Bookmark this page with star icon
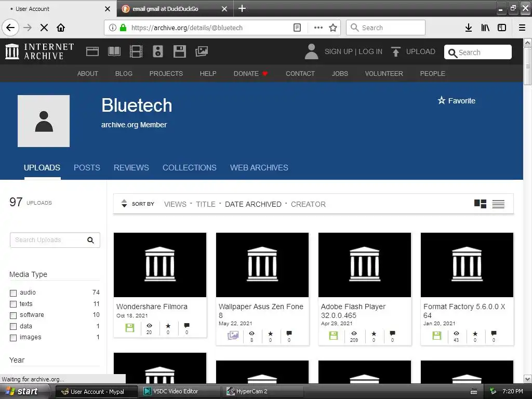 (x=333, y=28)
